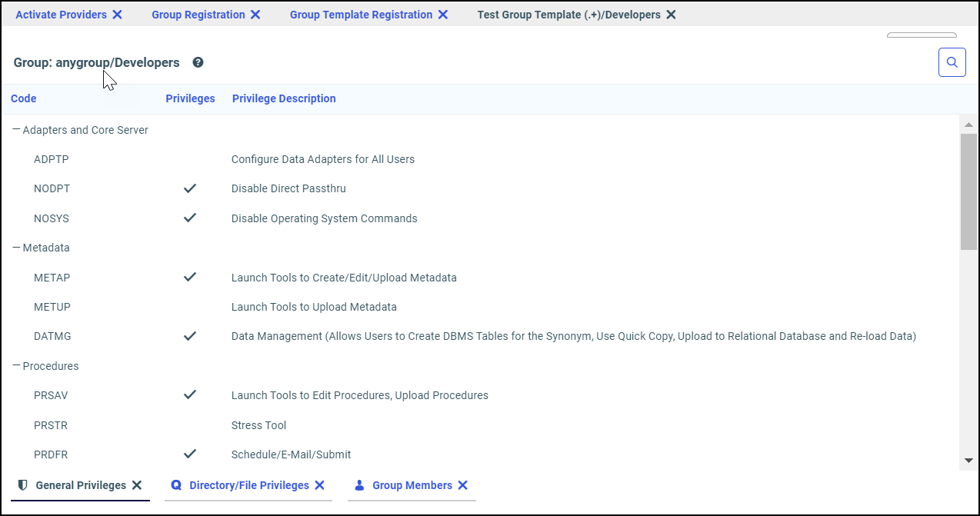Collapse the Procedures section
Viewport: 980px width, 516px height.
pos(15,365)
